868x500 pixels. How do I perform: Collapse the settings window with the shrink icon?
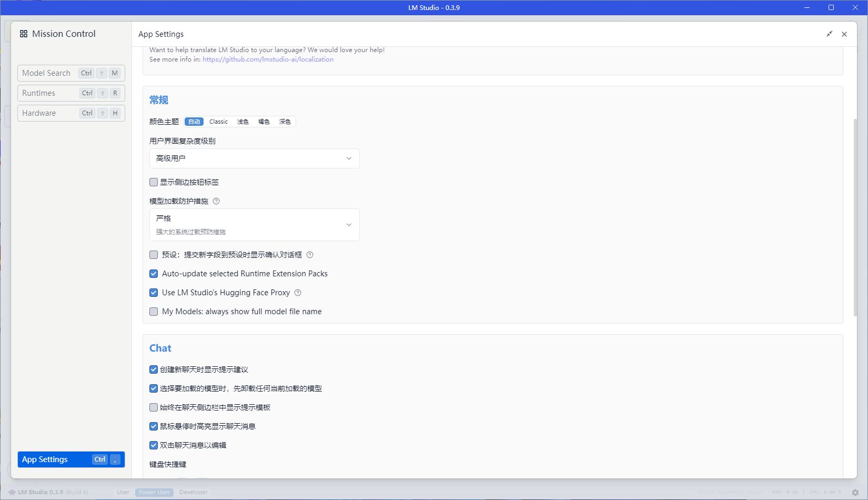point(829,34)
